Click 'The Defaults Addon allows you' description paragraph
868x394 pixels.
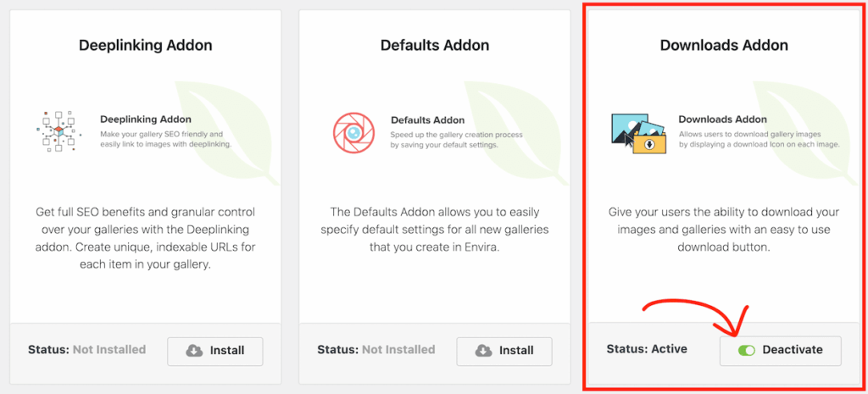click(435, 229)
